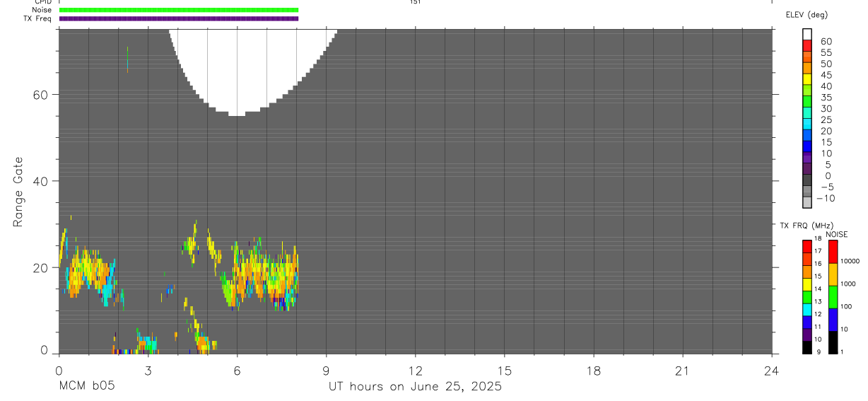Select the '10000' value in the NOISE legend
The image size is (868, 401).
[850, 261]
